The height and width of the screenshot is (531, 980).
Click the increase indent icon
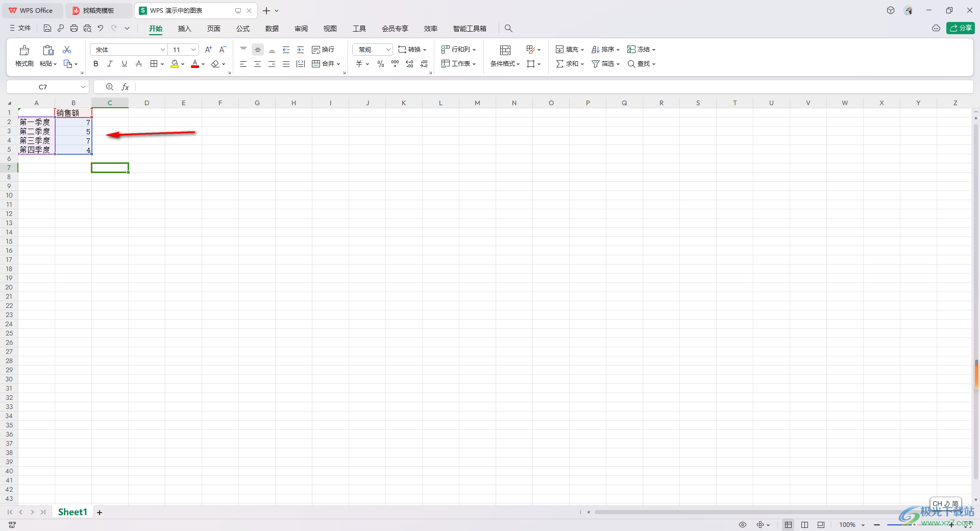(301, 50)
